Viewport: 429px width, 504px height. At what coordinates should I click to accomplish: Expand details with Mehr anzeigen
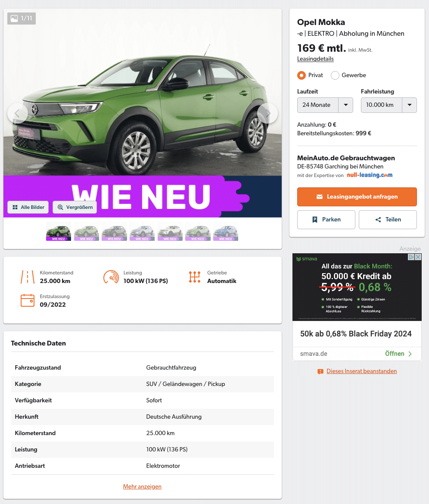(x=143, y=486)
